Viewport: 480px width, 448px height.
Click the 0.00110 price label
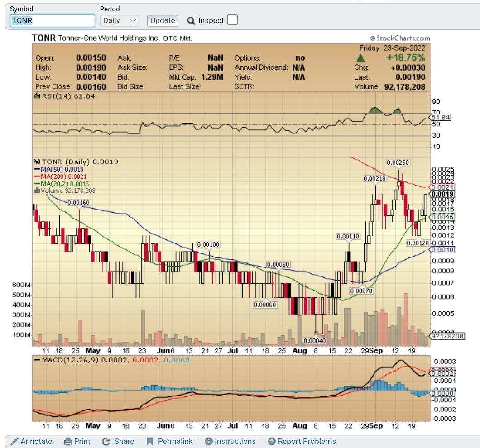(x=348, y=237)
